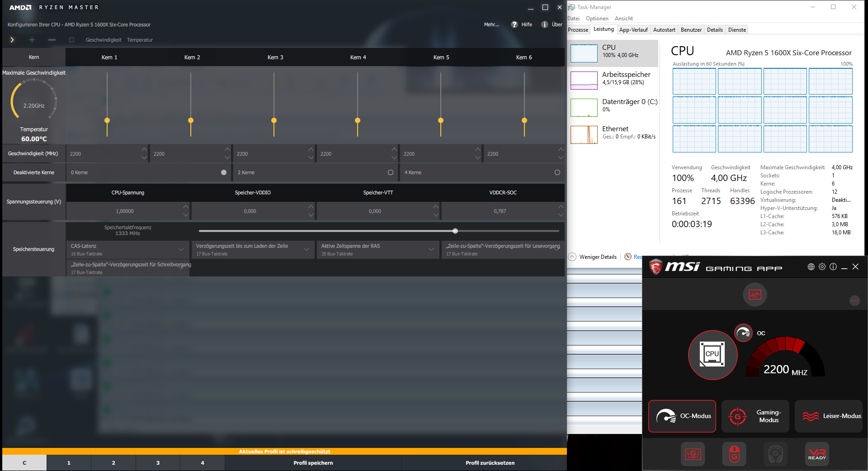Open the MSI Gaming Hotkey keyboard icon
Image resolution: width=868 pixels, height=471 pixels.
(x=693, y=454)
